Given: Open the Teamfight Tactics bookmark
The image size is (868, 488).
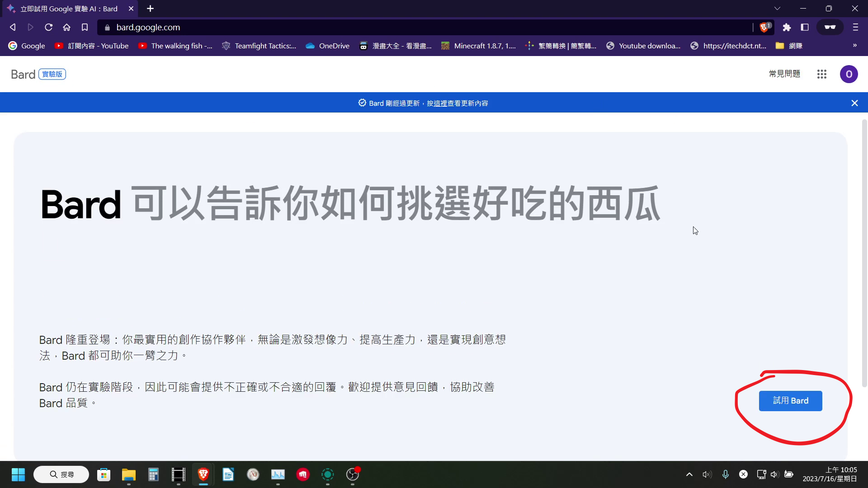Looking at the screenshot, I should tap(259, 46).
